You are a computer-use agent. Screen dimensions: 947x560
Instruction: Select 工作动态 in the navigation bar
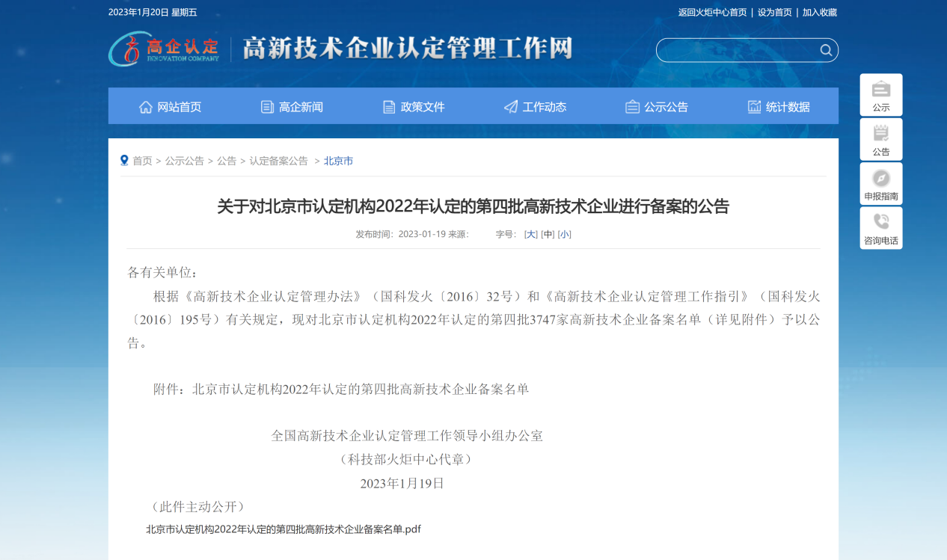tap(535, 107)
